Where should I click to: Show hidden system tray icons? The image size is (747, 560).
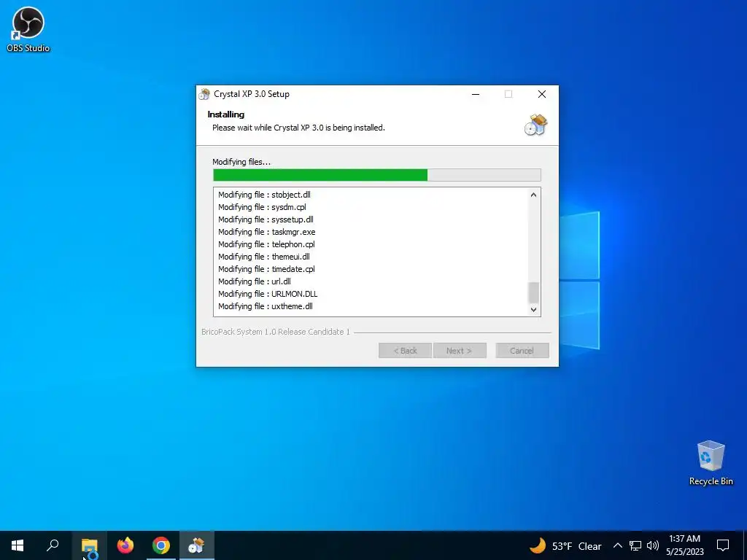coord(617,545)
